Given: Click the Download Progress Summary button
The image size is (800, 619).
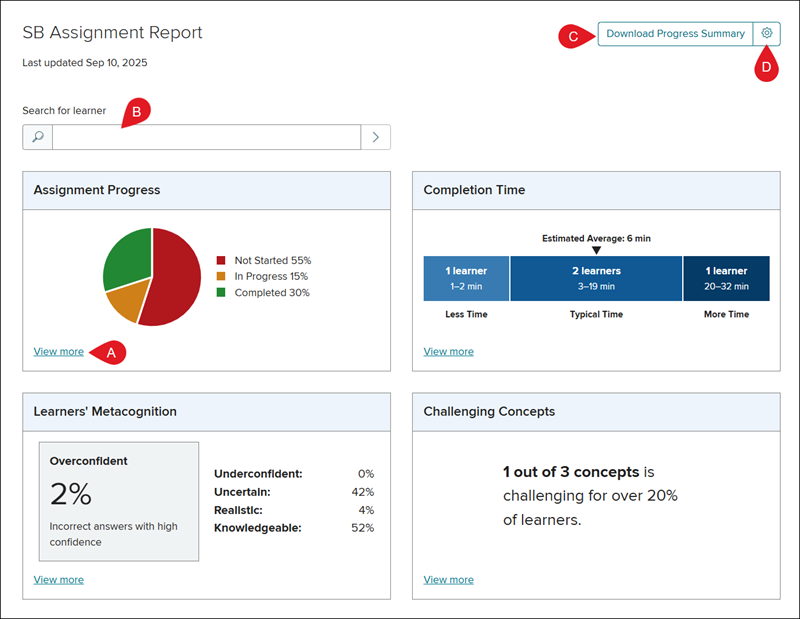Looking at the screenshot, I should coord(675,33).
